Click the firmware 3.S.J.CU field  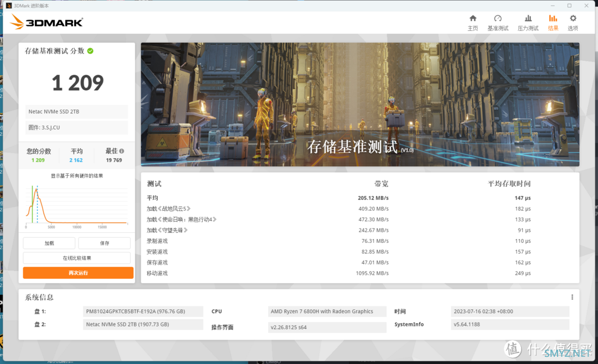coord(76,128)
